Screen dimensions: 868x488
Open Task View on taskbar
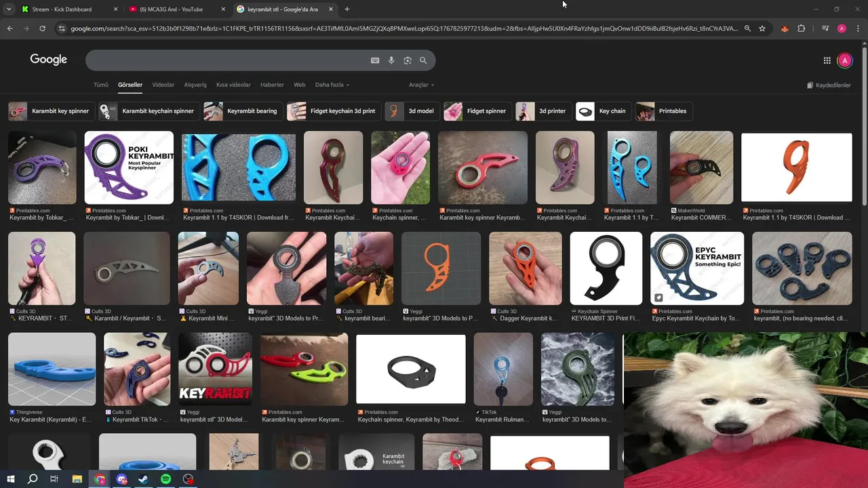pos(55,479)
